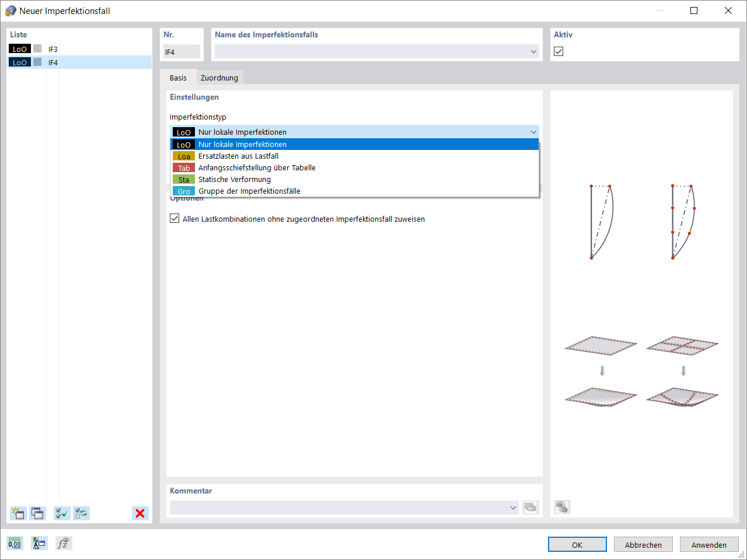The width and height of the screenshot is (747, 560).
Task: Click the Anwenden button
Action: pyautogui.click(x=709, y=544)
